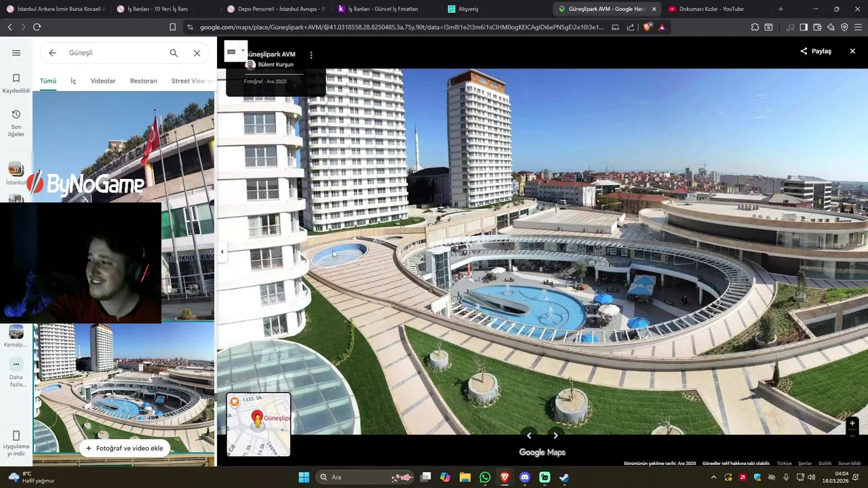Reload the page
The width and height of the screenshot is (868, 488).
pos(37,27)
